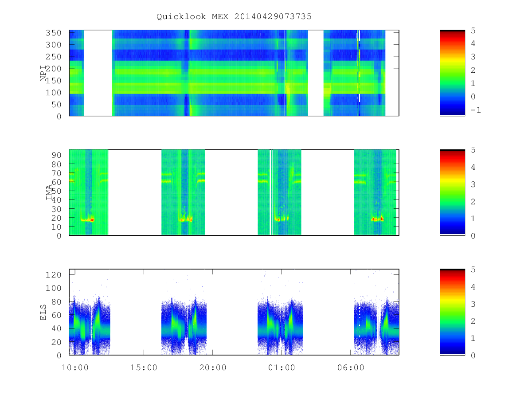Click the 0 label on IMA color scale
This screenshot has width=532, height=399.
[473, 236]
